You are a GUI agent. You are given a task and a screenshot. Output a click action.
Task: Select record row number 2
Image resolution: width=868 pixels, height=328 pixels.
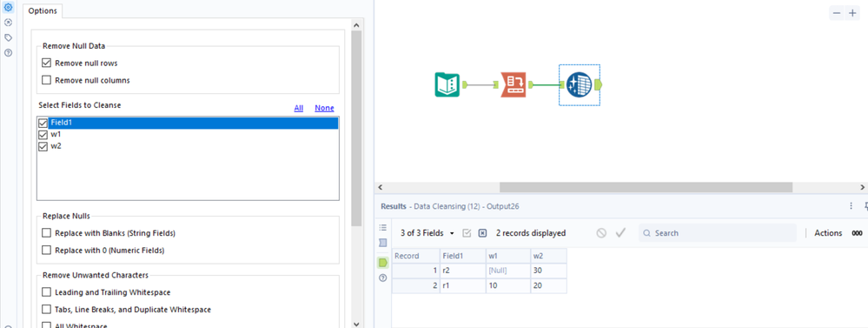pos(415,286)
